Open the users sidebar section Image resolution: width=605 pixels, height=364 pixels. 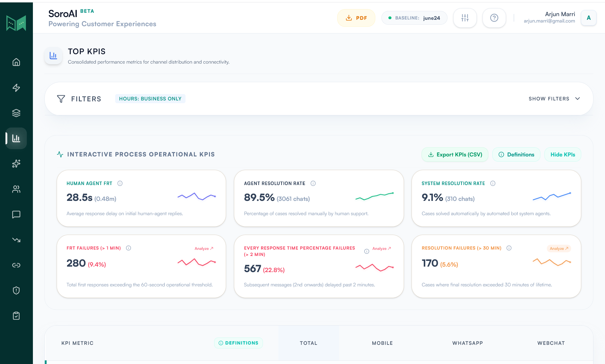16,189
